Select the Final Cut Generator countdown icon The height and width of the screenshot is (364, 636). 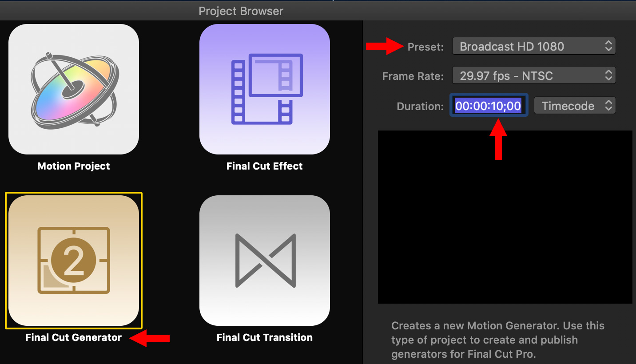click(x=74, y=261)
